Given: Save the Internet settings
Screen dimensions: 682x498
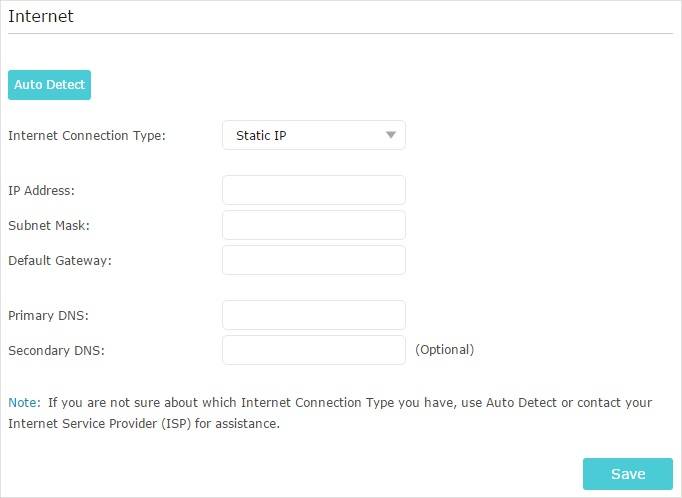Looking at the screenshot, I should tap(627, 474).
